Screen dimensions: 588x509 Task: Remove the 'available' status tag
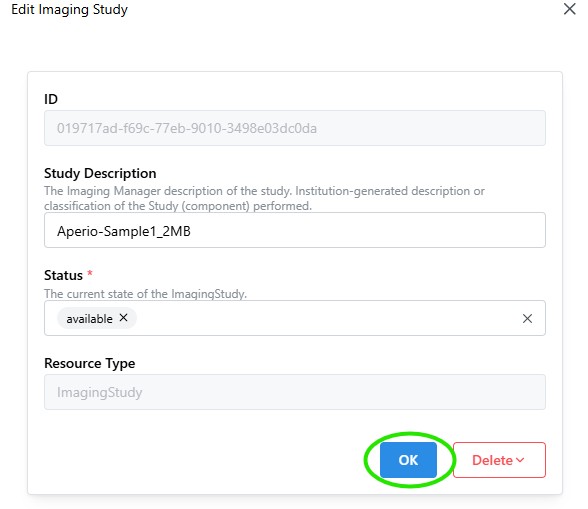[x=123, y=318]
